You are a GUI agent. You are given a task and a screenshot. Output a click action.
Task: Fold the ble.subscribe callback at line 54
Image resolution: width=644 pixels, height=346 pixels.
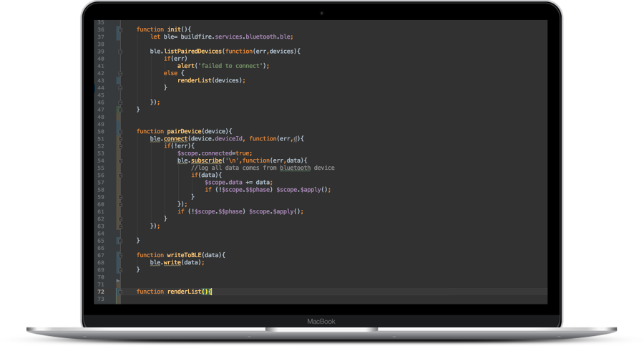click(x=120, y=161)
